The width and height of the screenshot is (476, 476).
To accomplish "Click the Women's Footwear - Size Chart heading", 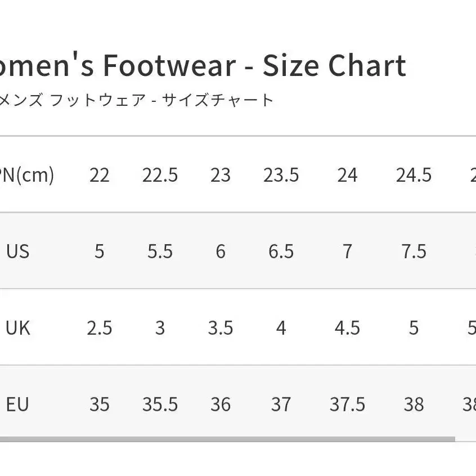I will click(x=203, y=66).
